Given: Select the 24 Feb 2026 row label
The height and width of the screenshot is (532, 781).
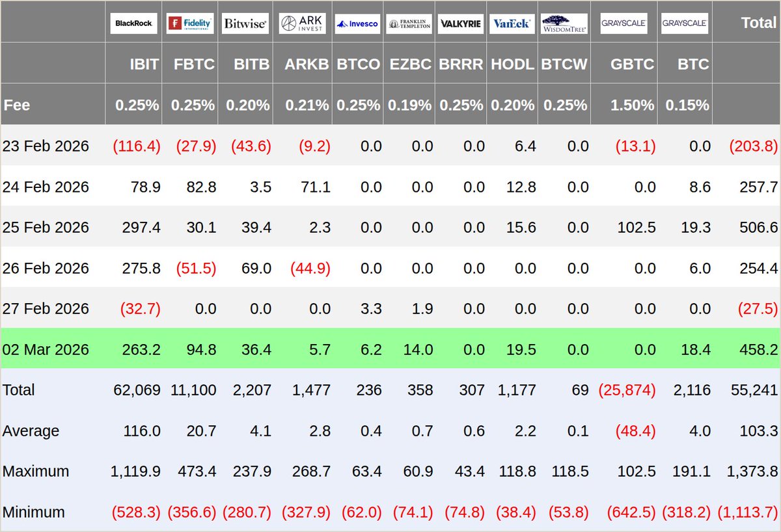Looking at the screenshot, I should [x=46, y=187].
